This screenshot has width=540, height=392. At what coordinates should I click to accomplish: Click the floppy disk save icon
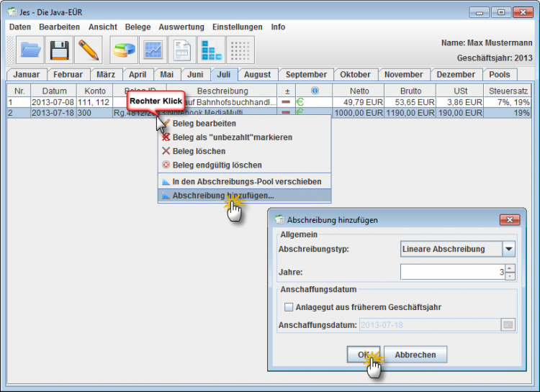pyautogui.click(x=60, y=50)
